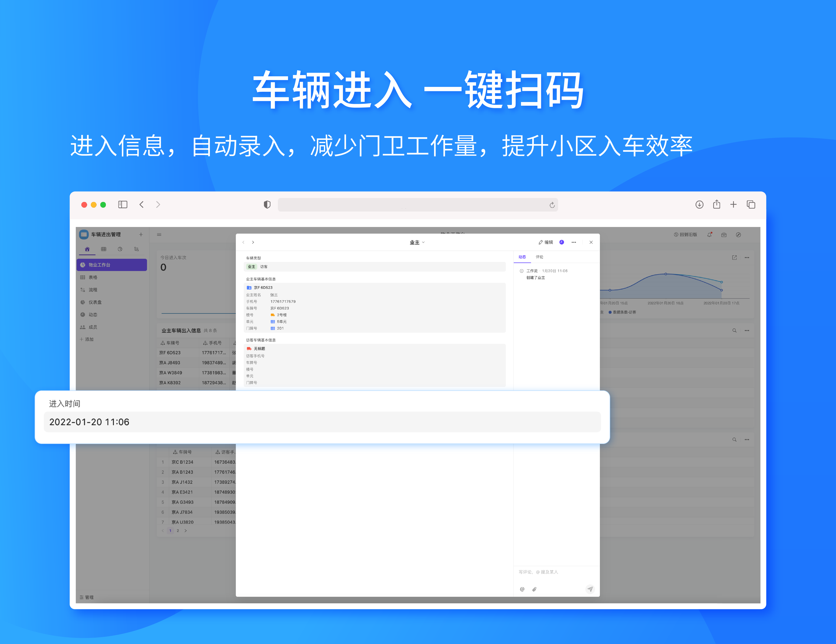Open a new browser tab with plus
The height and width of the screenshot is (644, 836).
tap(733, 205)
